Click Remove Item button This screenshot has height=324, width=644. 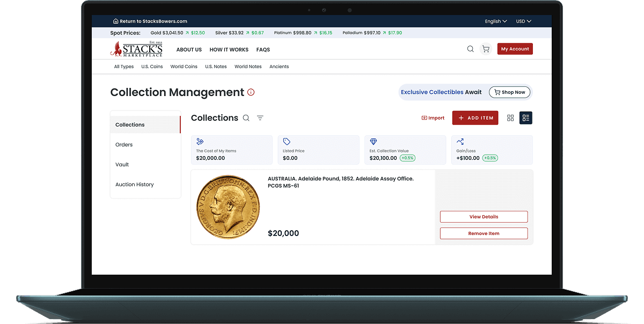click(484, 233)
